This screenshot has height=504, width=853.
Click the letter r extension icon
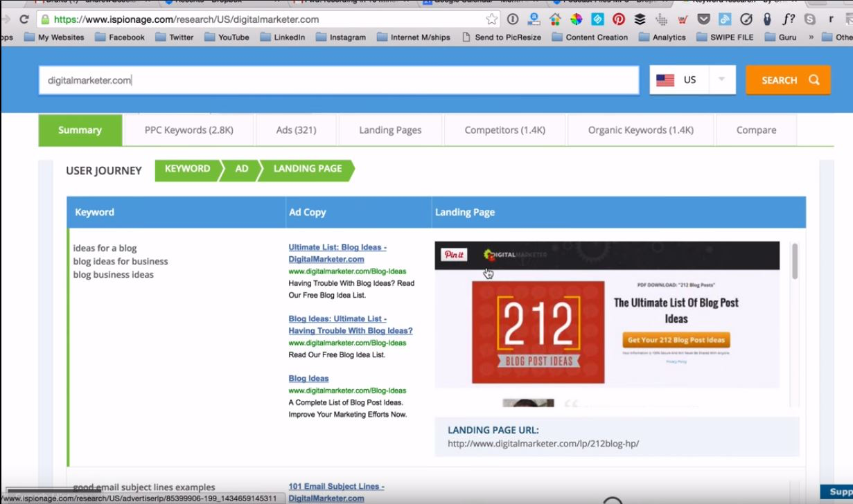click(831, 19)
